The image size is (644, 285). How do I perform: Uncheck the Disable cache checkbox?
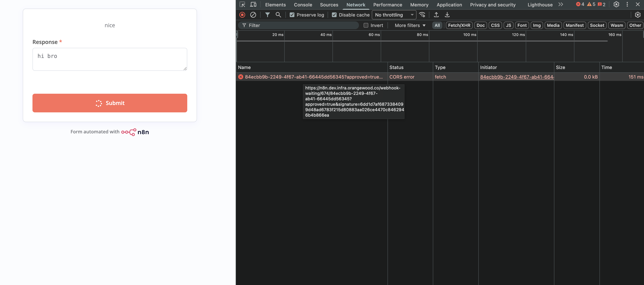point(334,15)
